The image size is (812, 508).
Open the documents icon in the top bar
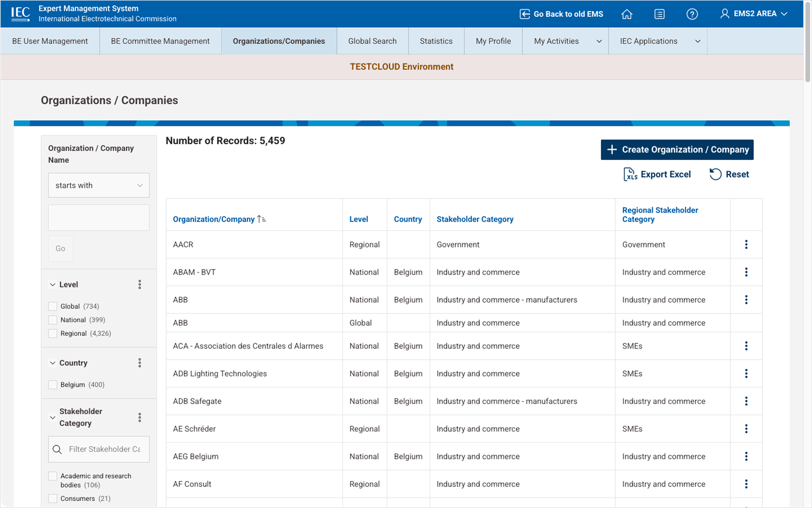(x=659, y=14)
